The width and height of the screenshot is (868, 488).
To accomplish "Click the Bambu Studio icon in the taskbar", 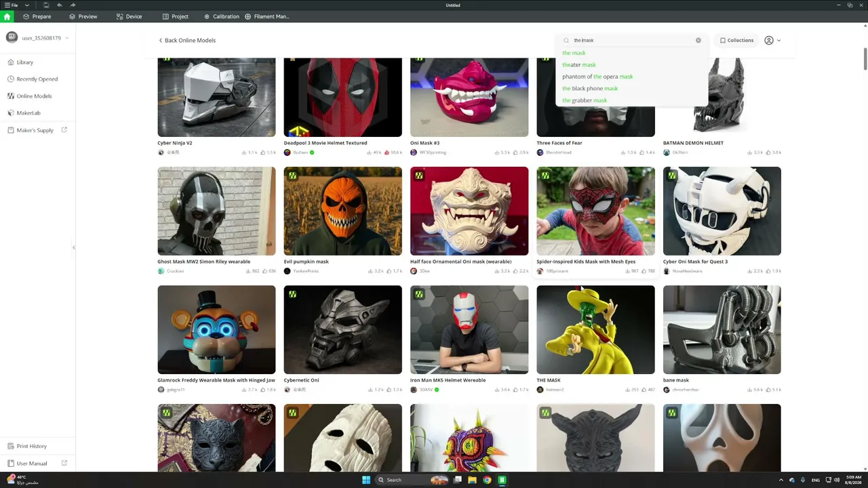I will click(502, 480).
